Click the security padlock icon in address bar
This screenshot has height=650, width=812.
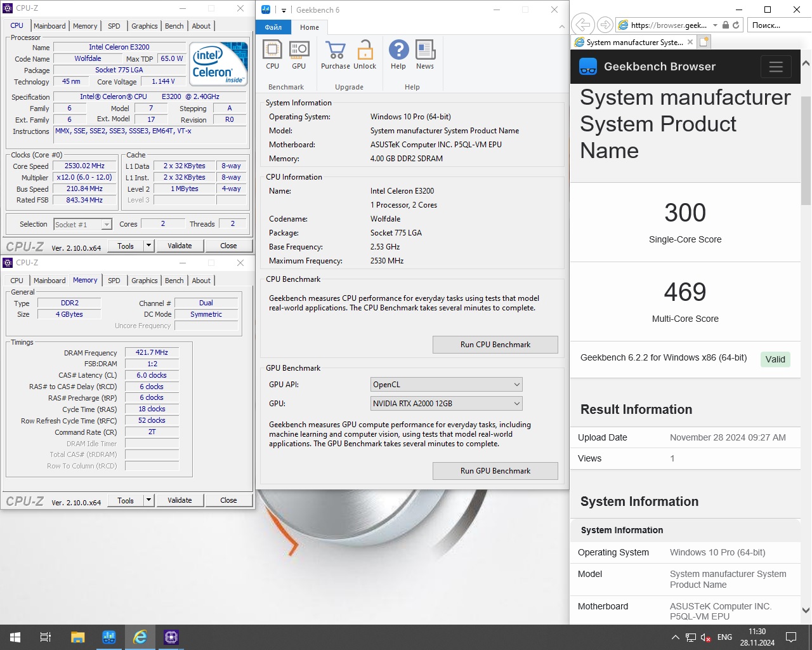[726, 25]
